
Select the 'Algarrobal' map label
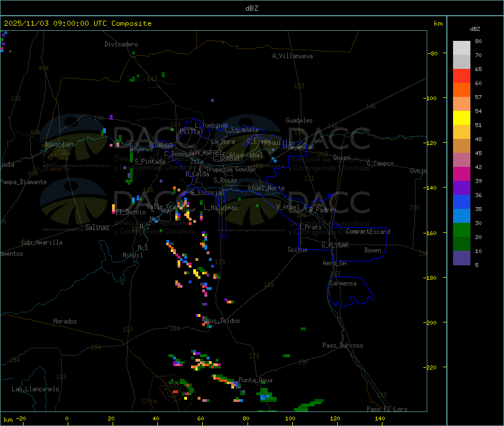pyautogui.click(x=246, y=155)
